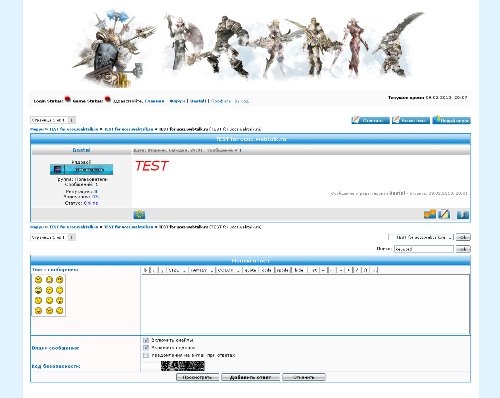Toggle the second checked message option checkbox
Viewport: 500px width, 398px height.
pos(146,348)
